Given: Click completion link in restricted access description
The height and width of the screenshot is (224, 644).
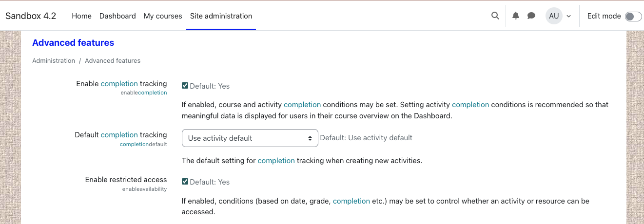Looking at the screenshot, I should click(x=351, y=201).
